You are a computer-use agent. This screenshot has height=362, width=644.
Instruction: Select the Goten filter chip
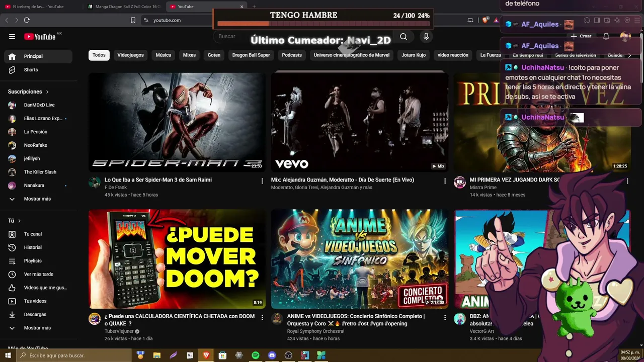214,55
